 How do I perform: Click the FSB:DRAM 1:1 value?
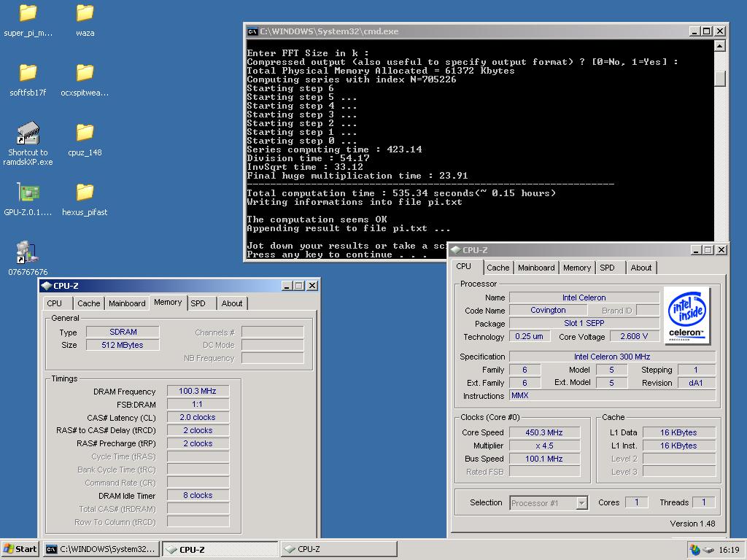tap(198, 404)
